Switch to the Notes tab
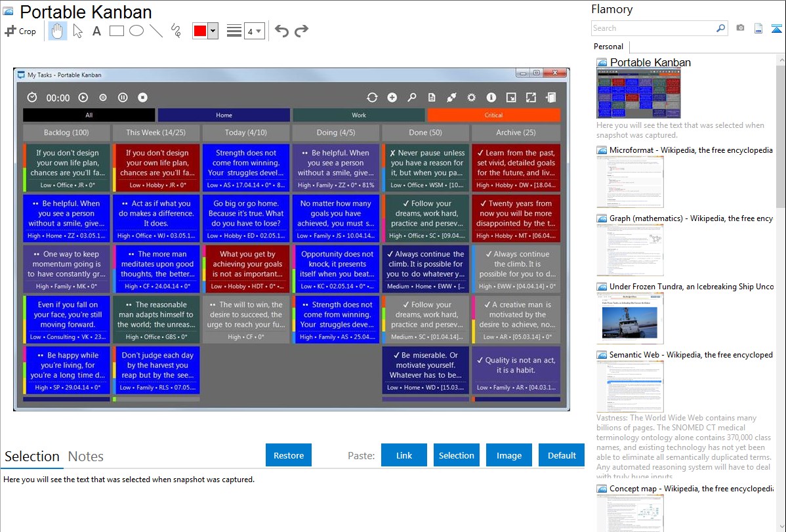The width and height of the screenshot is (786, 532). (86, 457)
